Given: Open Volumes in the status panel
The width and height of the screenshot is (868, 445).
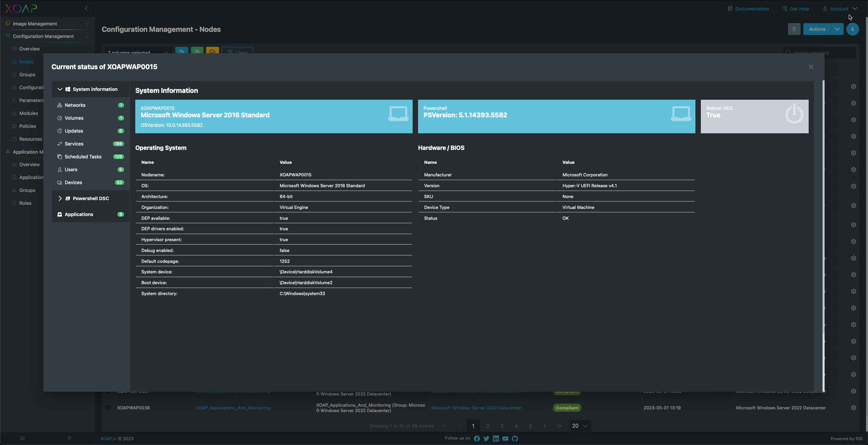Looking at the screenshot, I should (x=91, y=118).
